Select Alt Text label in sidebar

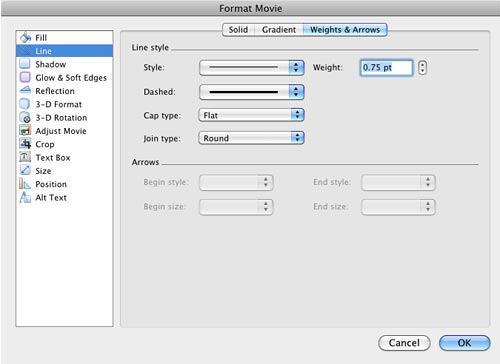pyautogui.click(x=51, y=198)
